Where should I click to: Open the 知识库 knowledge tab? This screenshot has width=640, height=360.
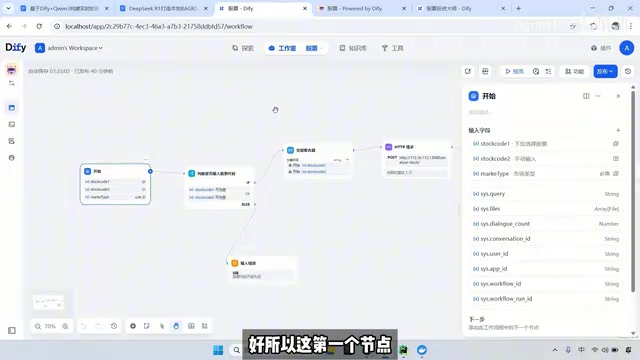[x=353, y=48]
